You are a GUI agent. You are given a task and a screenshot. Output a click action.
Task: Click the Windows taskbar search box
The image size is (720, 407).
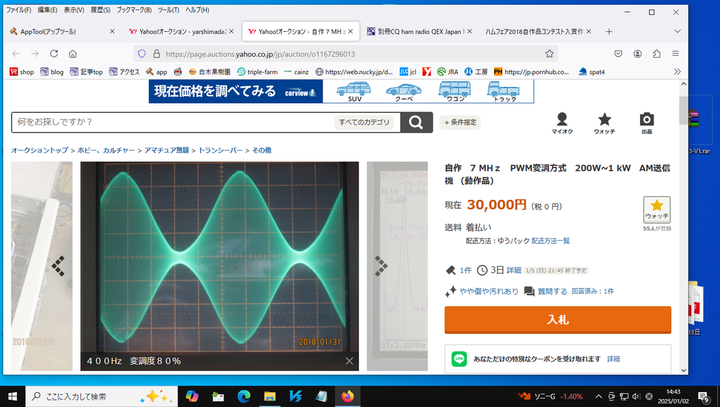point(101,396)
